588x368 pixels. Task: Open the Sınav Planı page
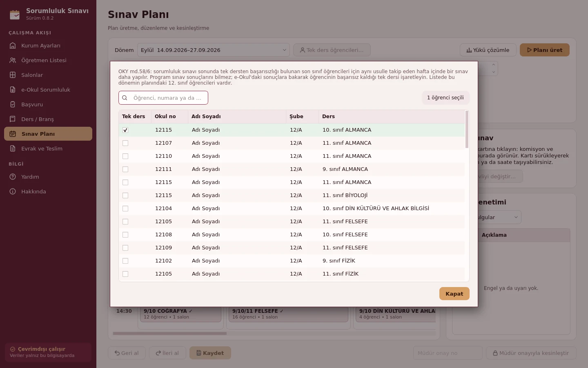tap(48, 134)
